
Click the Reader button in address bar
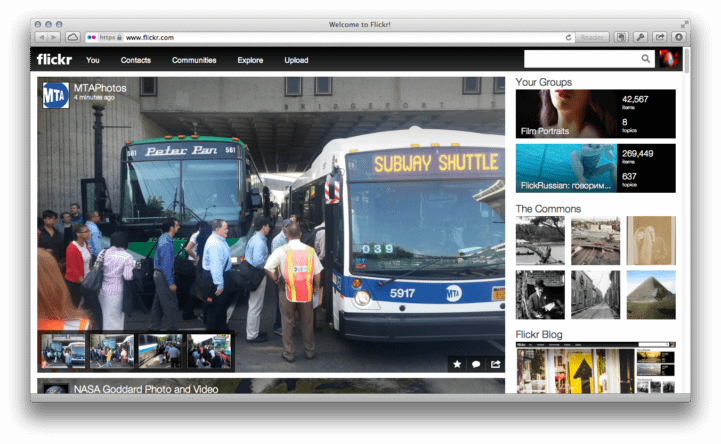point(591,37)
